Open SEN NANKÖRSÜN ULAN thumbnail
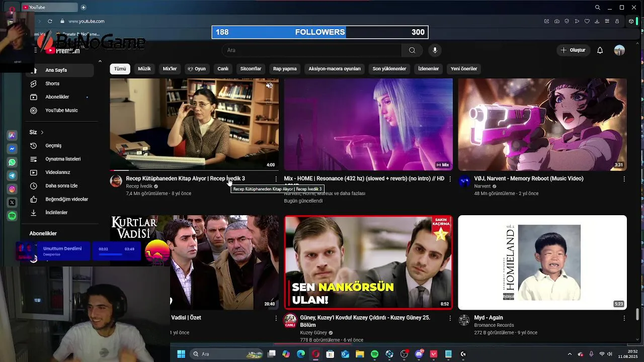This screenshot has width=644, height=362. pyautogui.click(x=368, y=262)
